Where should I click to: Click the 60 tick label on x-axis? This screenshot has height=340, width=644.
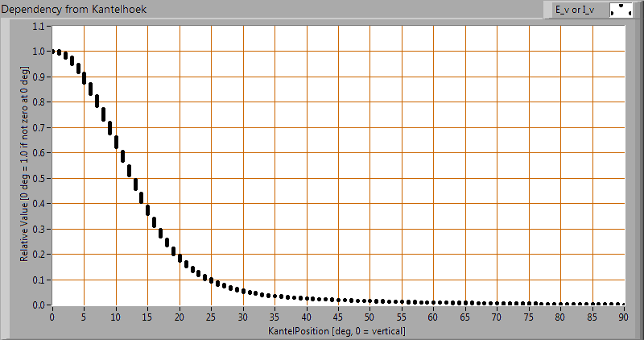tap(434, 318)
